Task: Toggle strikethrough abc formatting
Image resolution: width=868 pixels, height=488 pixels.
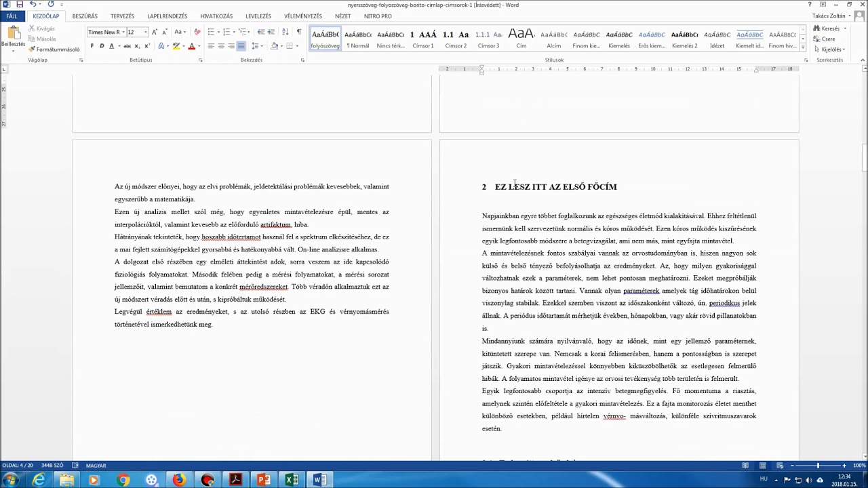Action: pos(127,46)
